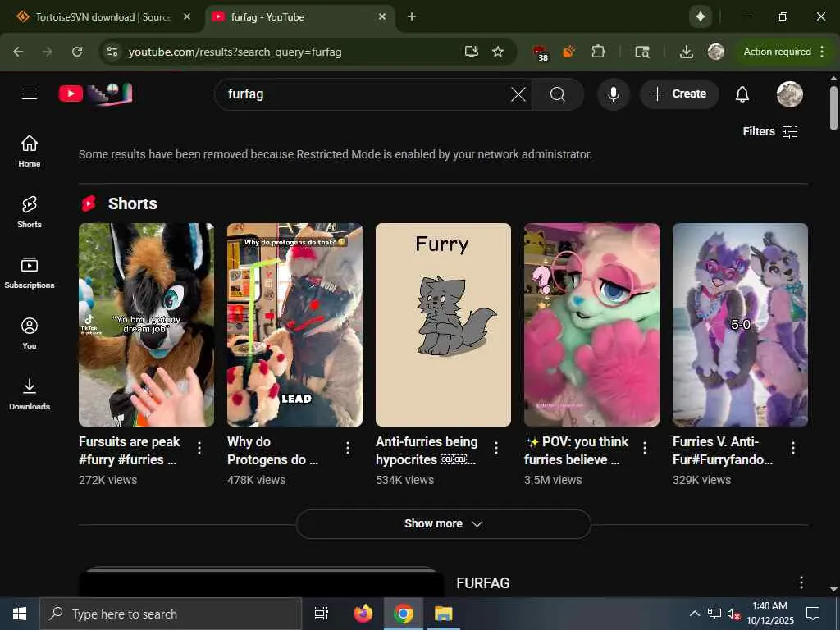This screenshot has height=630, width=840.
Task: Reload the current page
Action: coord(77,52)
